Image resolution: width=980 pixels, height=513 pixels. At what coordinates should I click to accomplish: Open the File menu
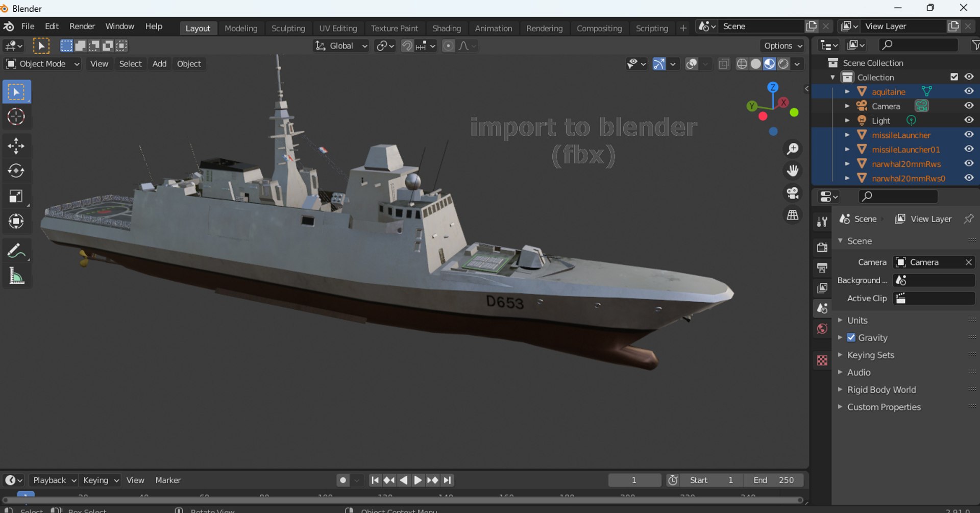coord(28,27)
